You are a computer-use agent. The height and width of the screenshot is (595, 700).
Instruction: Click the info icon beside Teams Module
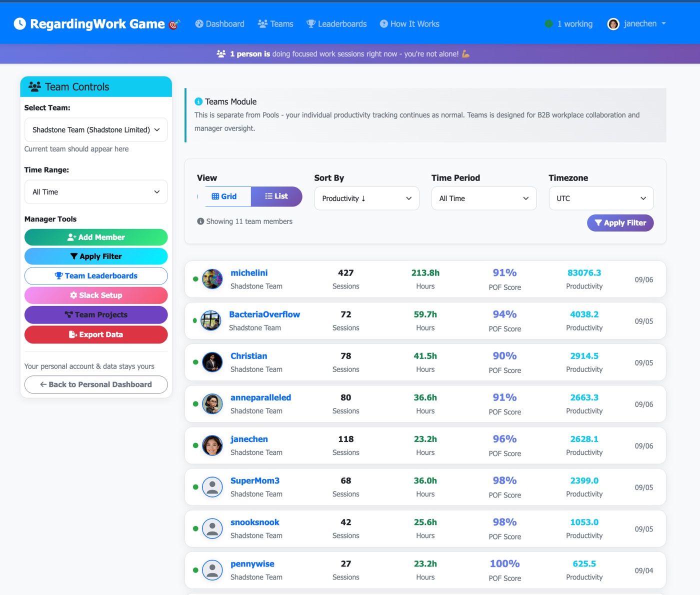point(198,101)
